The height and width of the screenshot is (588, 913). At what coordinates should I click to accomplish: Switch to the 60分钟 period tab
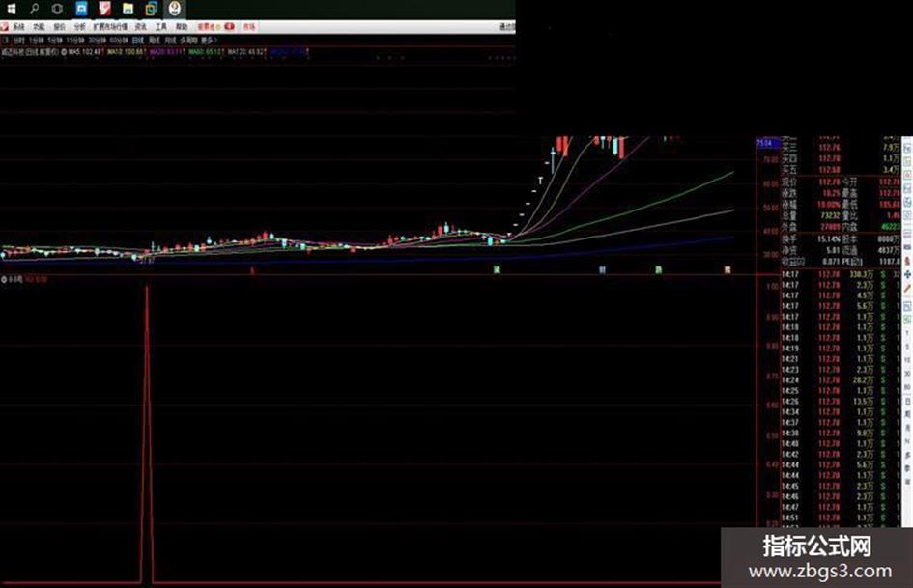(119, 41)
